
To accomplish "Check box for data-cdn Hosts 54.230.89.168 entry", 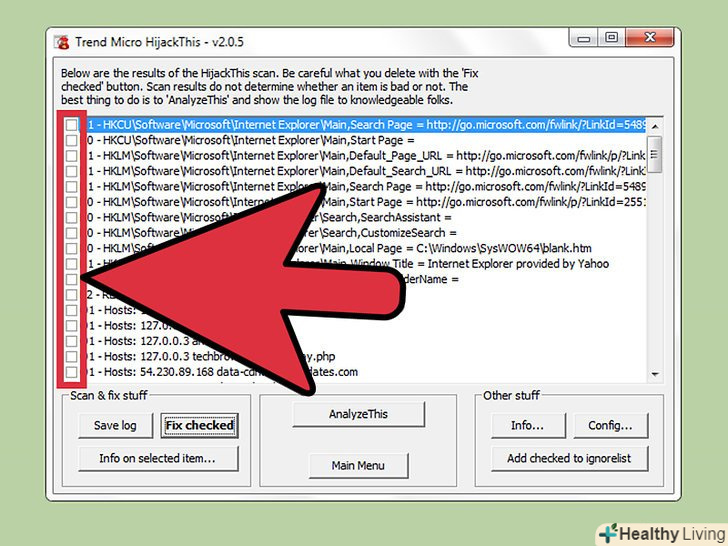I will point(71,372).
